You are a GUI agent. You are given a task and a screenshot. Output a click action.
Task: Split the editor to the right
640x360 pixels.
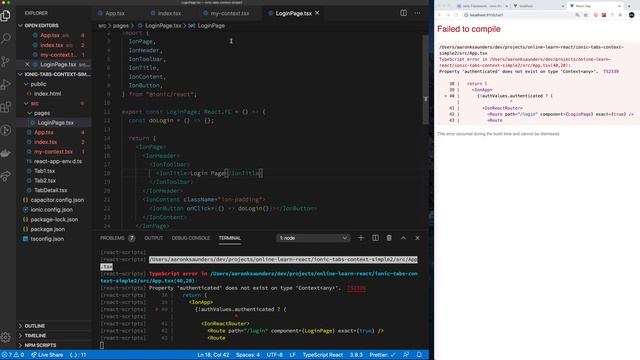pyautogui.click(x=403, y=13)
